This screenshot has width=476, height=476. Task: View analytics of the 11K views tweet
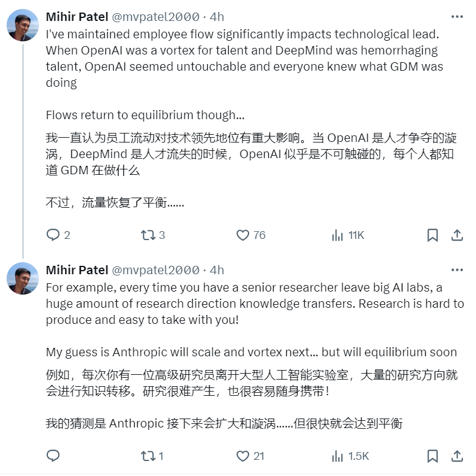(x=338, y=235)
